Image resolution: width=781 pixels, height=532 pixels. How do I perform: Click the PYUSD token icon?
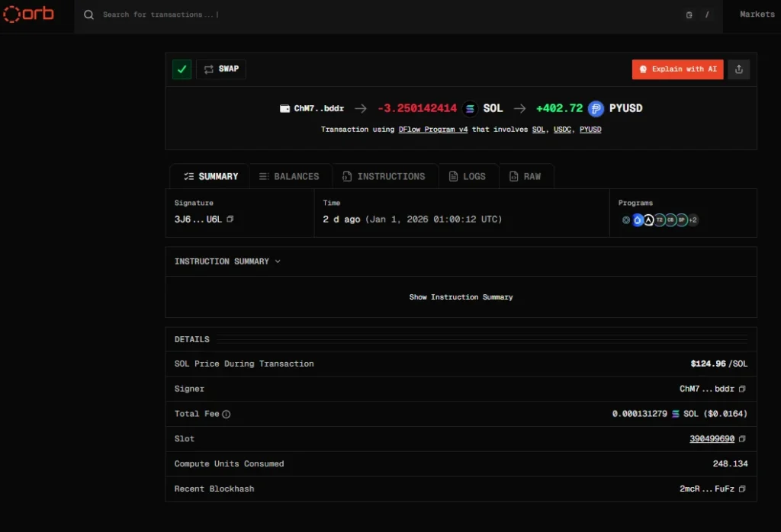(x=595, y=107)
